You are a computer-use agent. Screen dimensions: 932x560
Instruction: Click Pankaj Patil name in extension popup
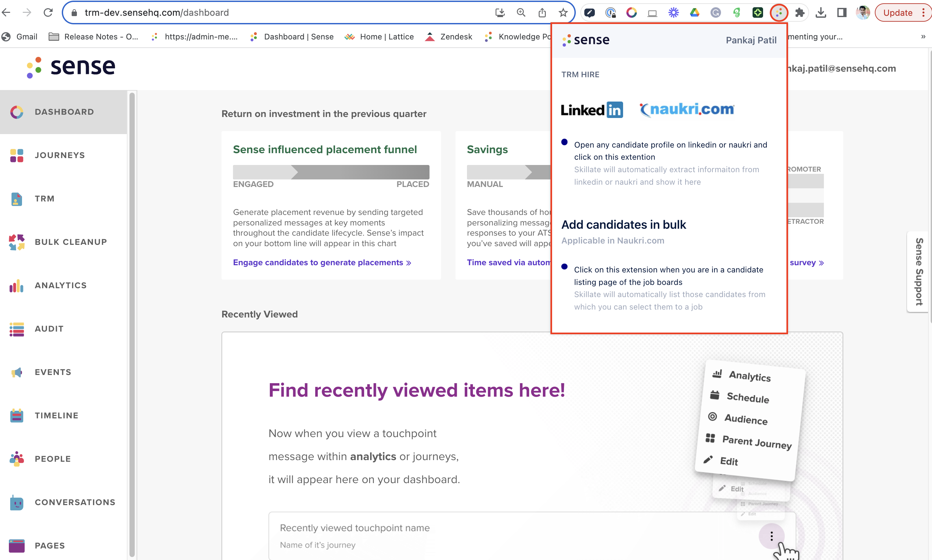pyautogui.click(x=751, y=40)
